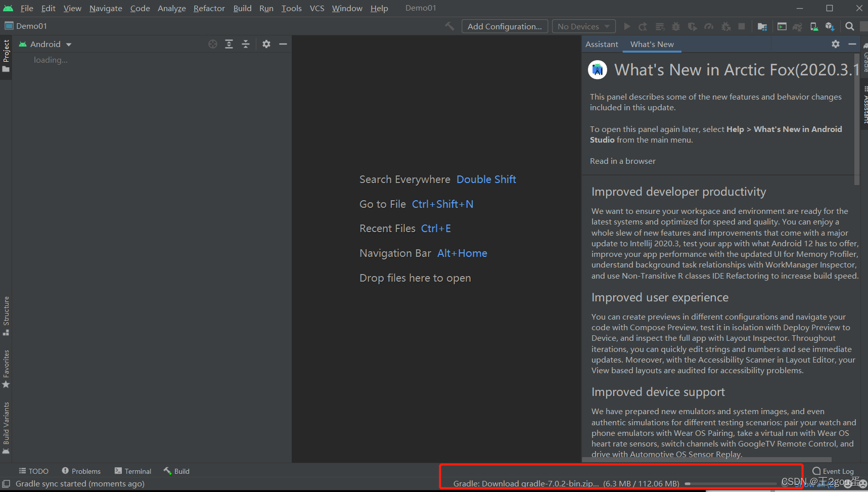Open the Code menu
Screen dimensions: 868x492
coord(140,8)
